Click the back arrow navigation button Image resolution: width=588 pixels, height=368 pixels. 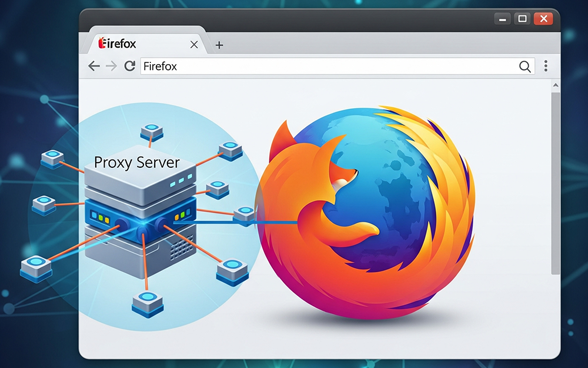[93, 67]
